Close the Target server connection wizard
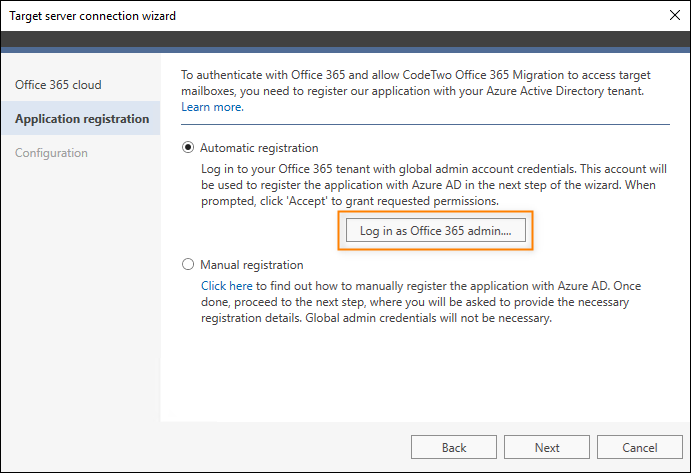691x473 pixels. click(x=674, y=15)
